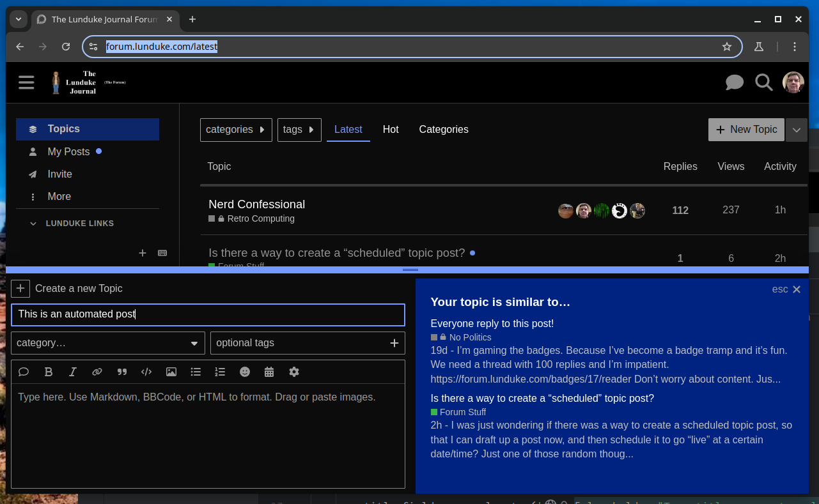Open a new browser tab
819x504 pixels.
[x=192, y=19]
